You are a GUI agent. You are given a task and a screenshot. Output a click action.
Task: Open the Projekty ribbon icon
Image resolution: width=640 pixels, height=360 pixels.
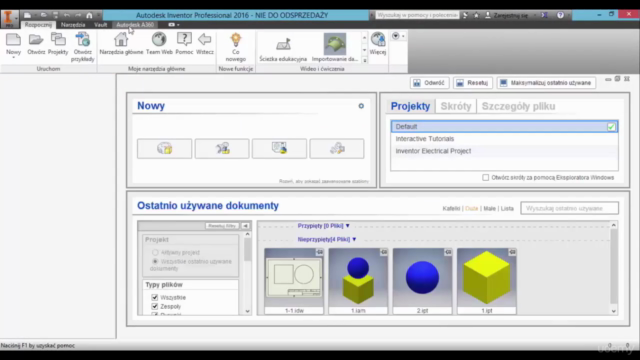coord(58,40)
